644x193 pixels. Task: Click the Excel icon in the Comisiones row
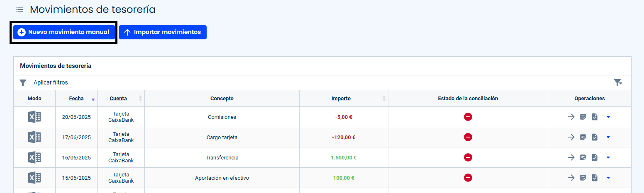tap(34, 117)
